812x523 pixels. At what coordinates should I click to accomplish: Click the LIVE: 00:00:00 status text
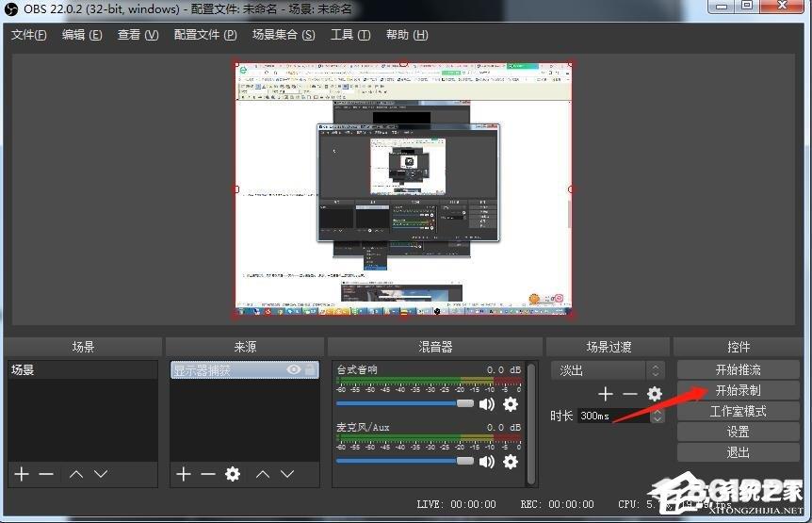point(456,504)
